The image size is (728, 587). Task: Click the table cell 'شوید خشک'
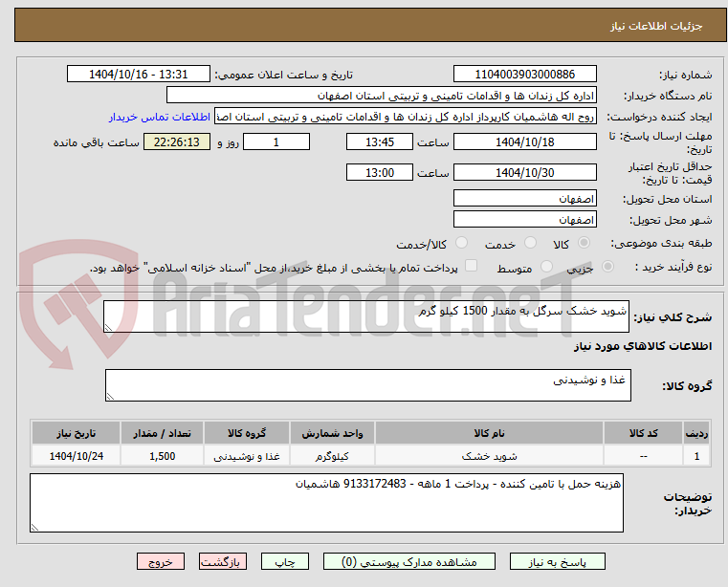[x=489, y=456]
